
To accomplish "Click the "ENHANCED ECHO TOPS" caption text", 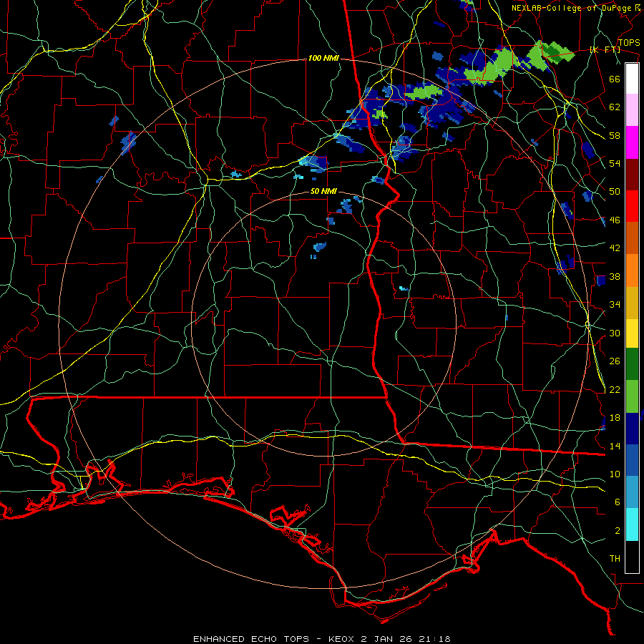I will [x=251, y=639].
